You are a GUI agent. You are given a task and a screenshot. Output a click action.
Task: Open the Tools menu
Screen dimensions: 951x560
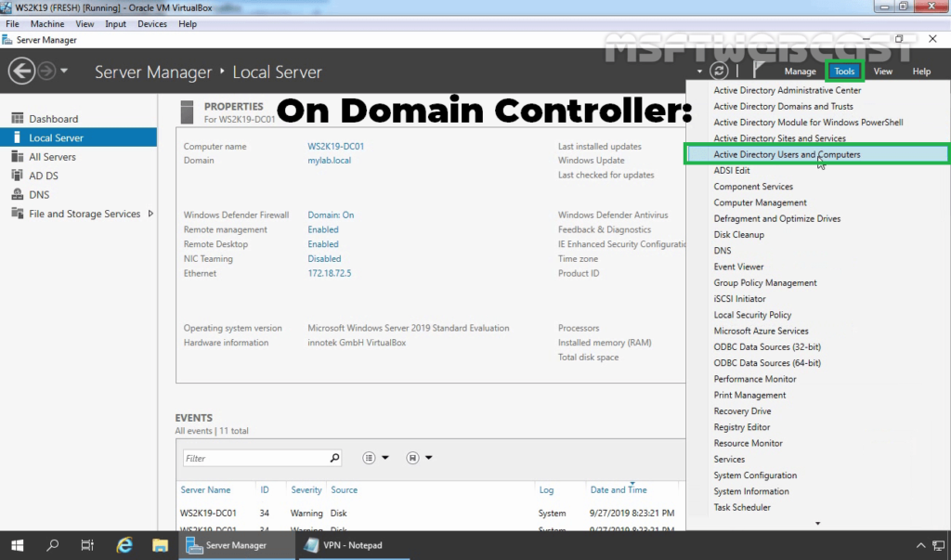844,72
